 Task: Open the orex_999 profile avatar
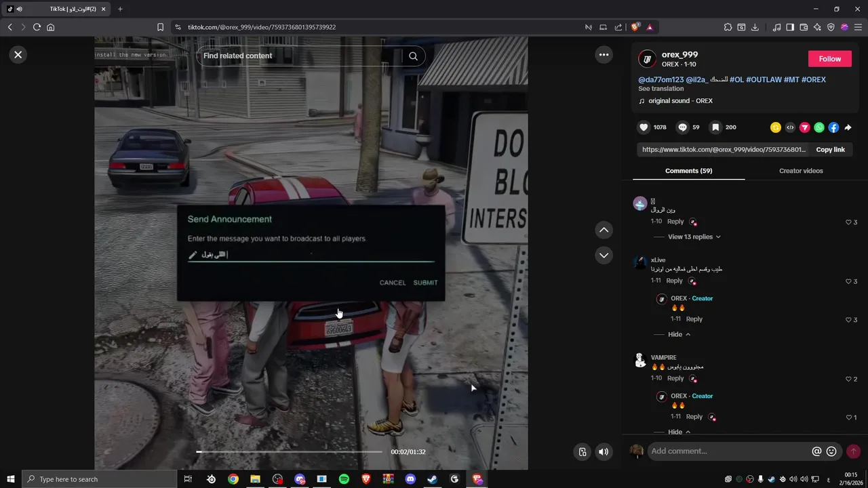click(648, 59)
